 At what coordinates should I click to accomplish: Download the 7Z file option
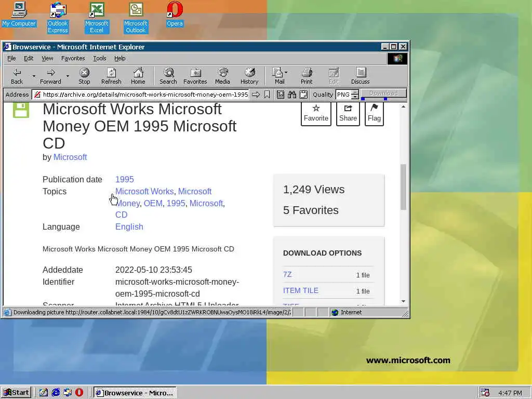coord(287,274)
